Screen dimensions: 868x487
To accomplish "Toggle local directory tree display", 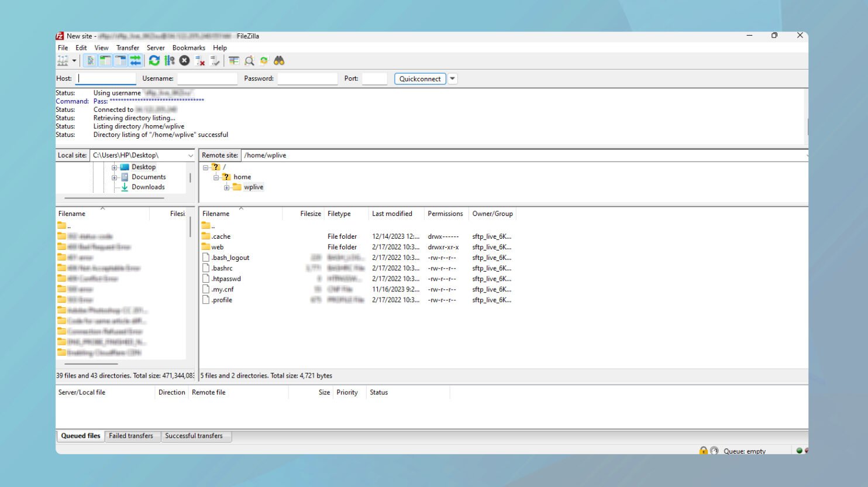I will click(x=105, y=60).
